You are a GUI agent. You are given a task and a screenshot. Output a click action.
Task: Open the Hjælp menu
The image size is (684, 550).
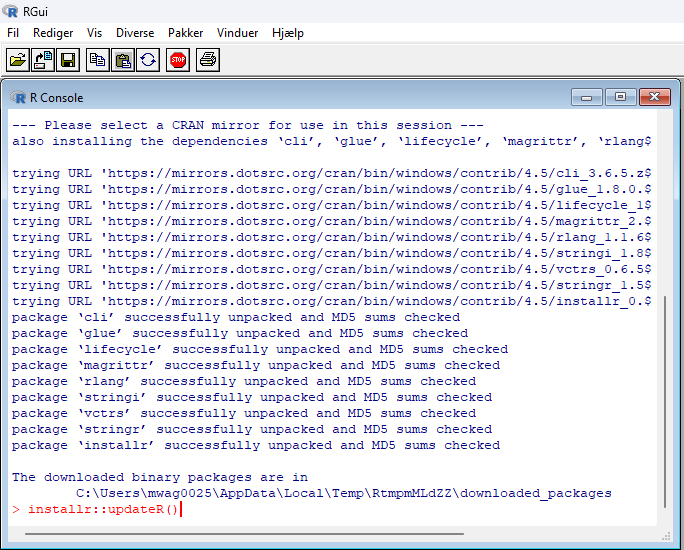point(288,33)
